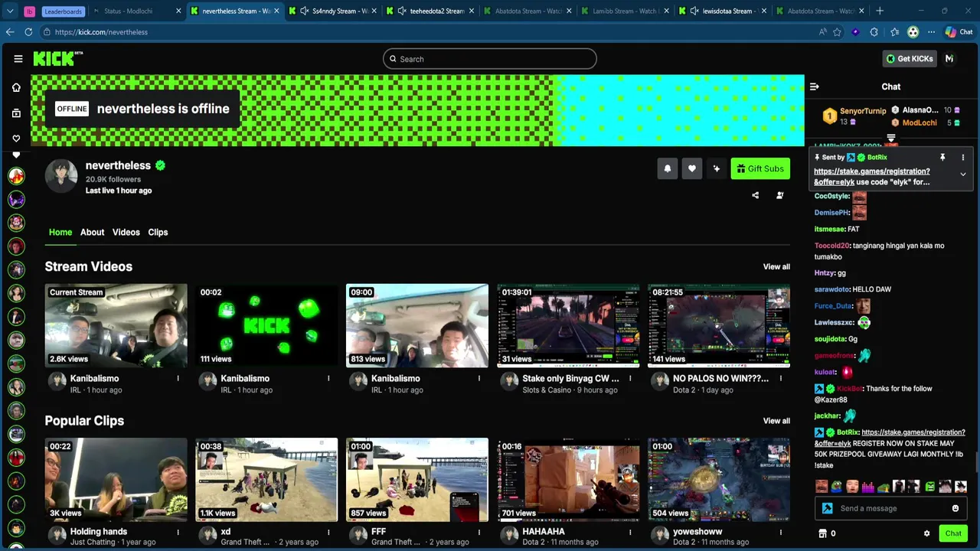Open options menu for yoweshoww clip

point(780,532)
